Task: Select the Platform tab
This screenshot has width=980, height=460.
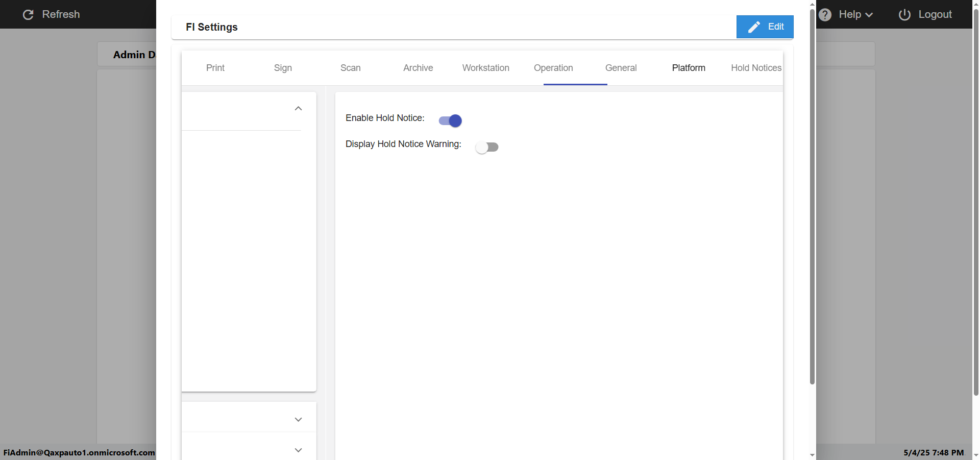Action: 689,68
